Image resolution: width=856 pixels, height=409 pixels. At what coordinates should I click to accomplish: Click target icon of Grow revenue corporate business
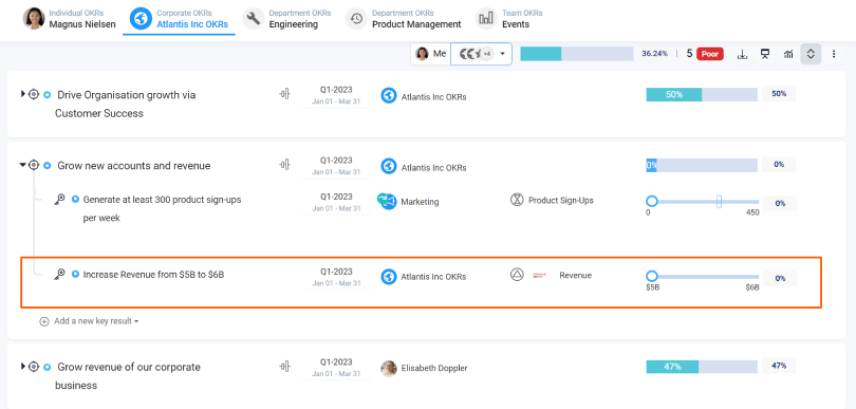pyautogui.click(x=34, y=366)
